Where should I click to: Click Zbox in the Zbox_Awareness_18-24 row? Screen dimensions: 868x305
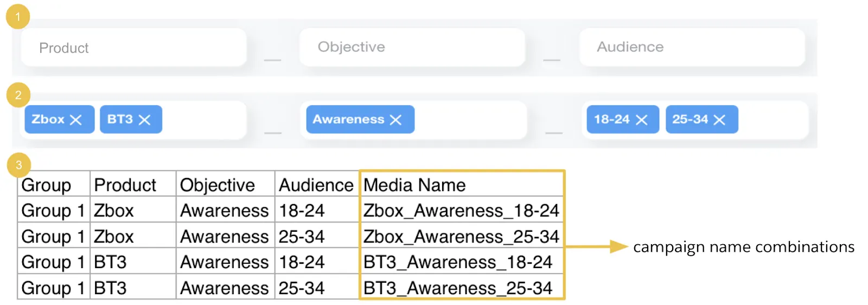pyautogui.click(x=133, y=210)
